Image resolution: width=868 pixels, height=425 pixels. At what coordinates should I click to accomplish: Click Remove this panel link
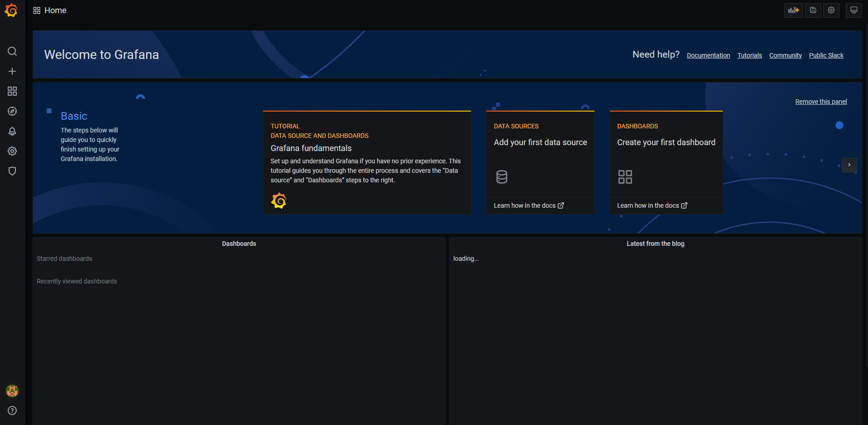[821, 102]
